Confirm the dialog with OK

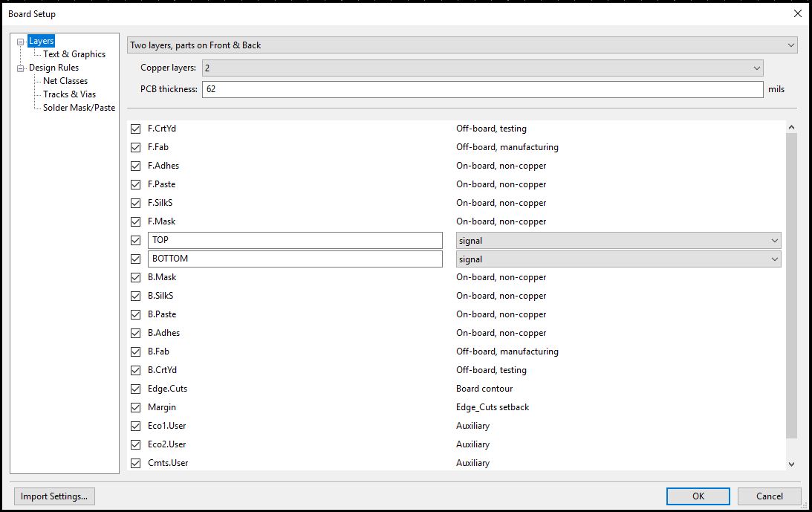click(x=698, y=496)
